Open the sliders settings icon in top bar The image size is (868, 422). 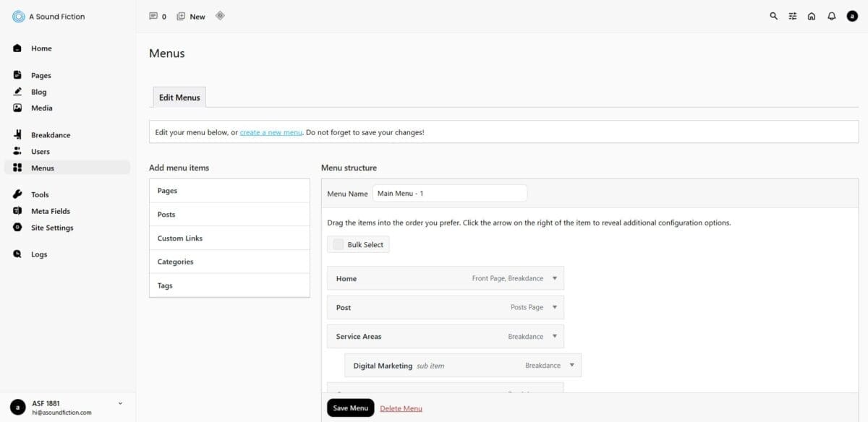793,16
